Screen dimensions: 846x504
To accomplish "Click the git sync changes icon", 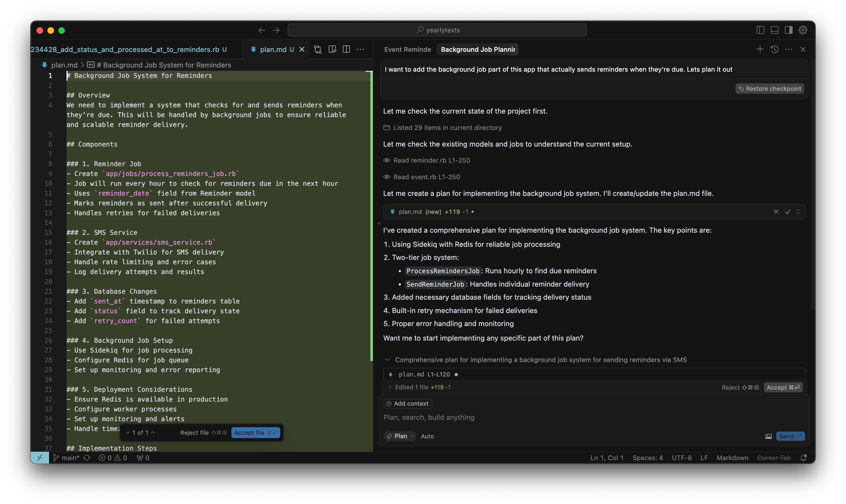I will click(x=87, y=458).
